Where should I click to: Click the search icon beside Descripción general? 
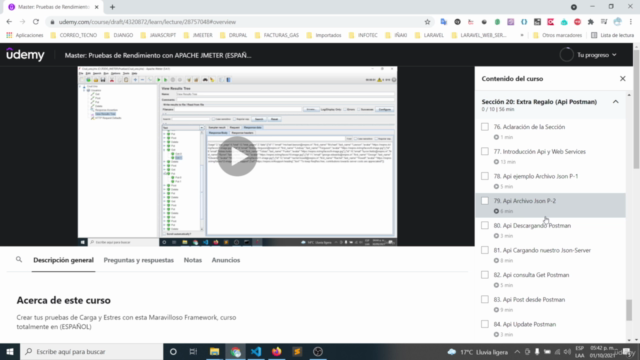(19, 260)
